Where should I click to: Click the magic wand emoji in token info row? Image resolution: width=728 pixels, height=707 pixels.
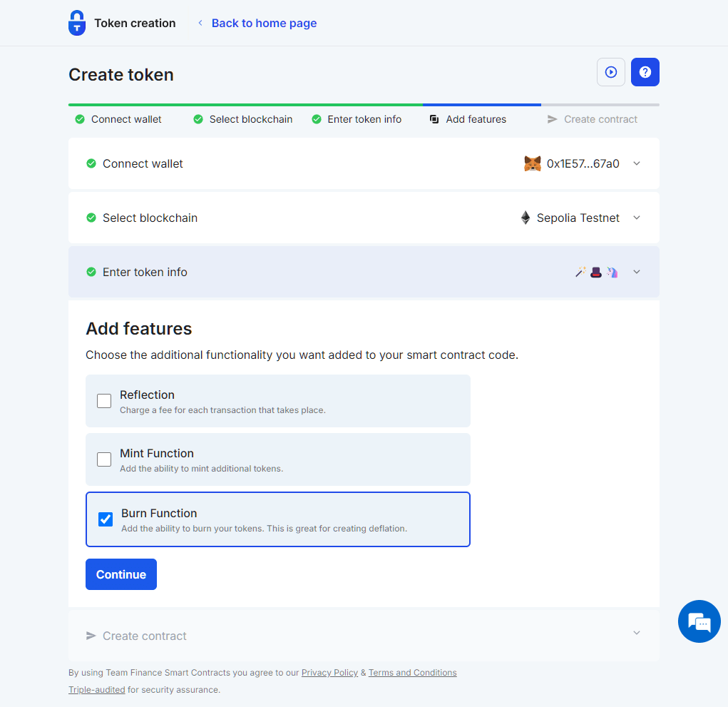(x=580, y=272)
